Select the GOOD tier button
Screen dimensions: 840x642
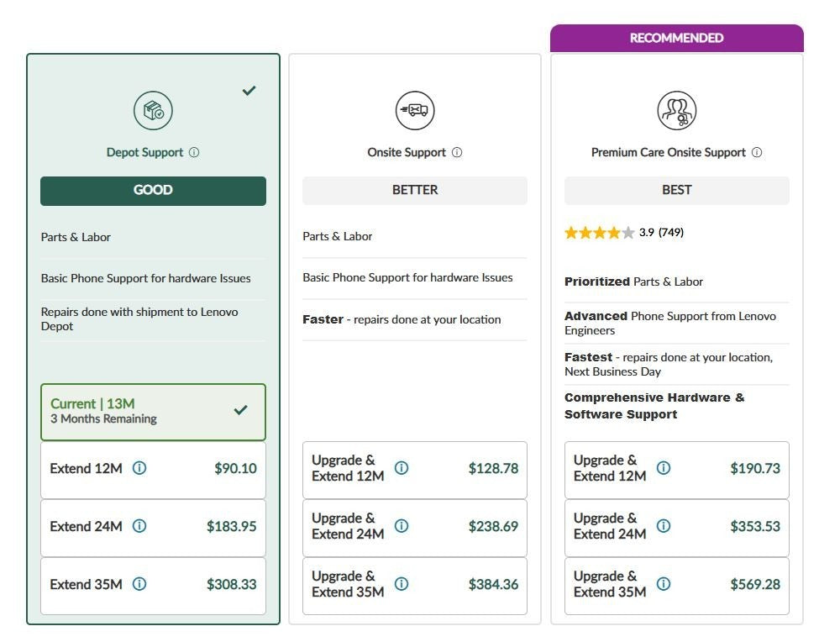(153, 191)
